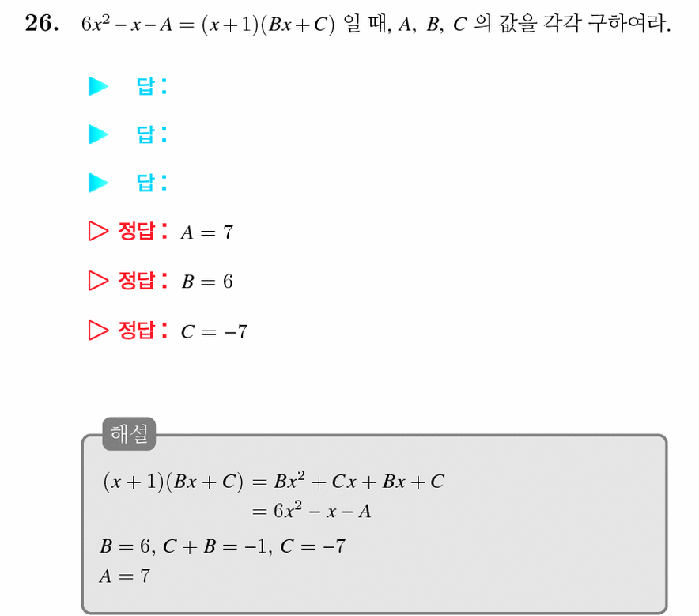Image resolution: width=699 pixels, height=616 pixels.
Task: Click the answer text A = 7
Action: [207, 232]
